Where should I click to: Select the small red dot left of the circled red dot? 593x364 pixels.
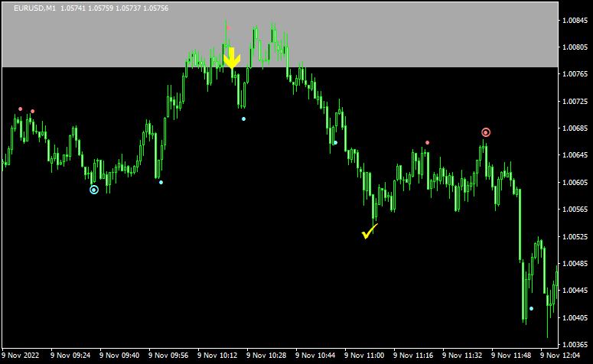pyautogui.click(x=427, y=142)
